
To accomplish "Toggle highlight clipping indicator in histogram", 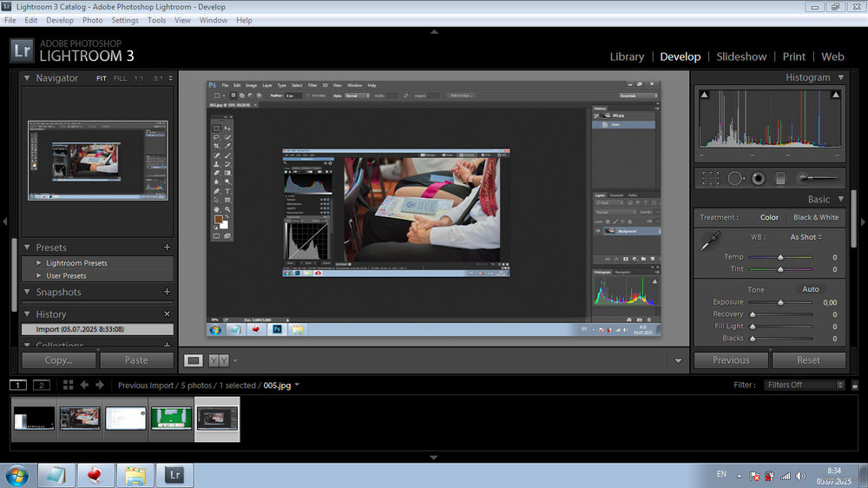I will pyautogui.click(x=835, y=95).
